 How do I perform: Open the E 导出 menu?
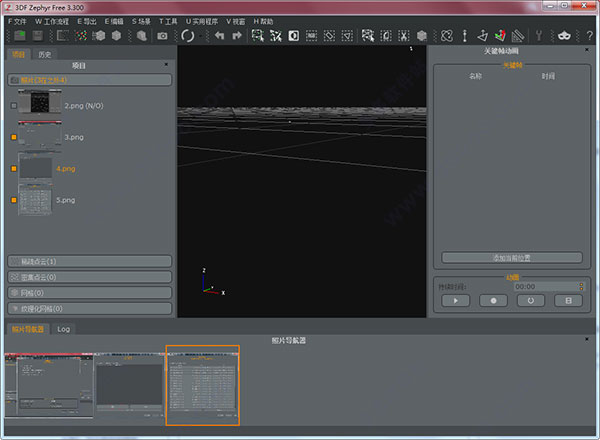click(87, 21)
